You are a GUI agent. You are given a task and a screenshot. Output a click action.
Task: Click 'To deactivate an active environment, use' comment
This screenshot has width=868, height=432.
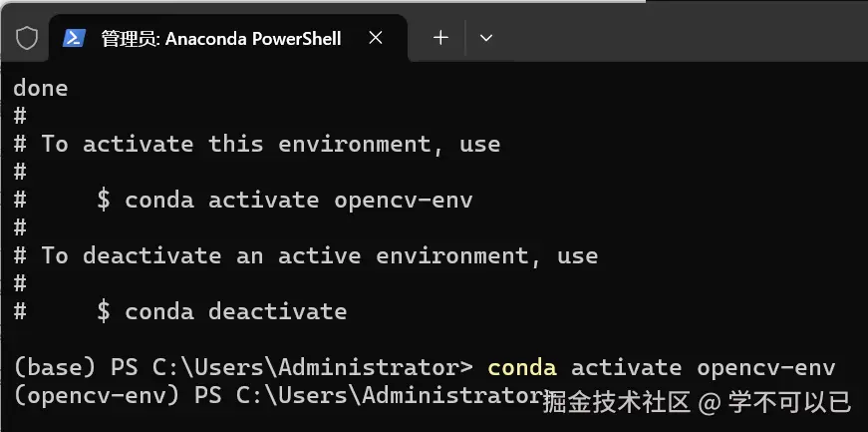[x=319, y=255]
